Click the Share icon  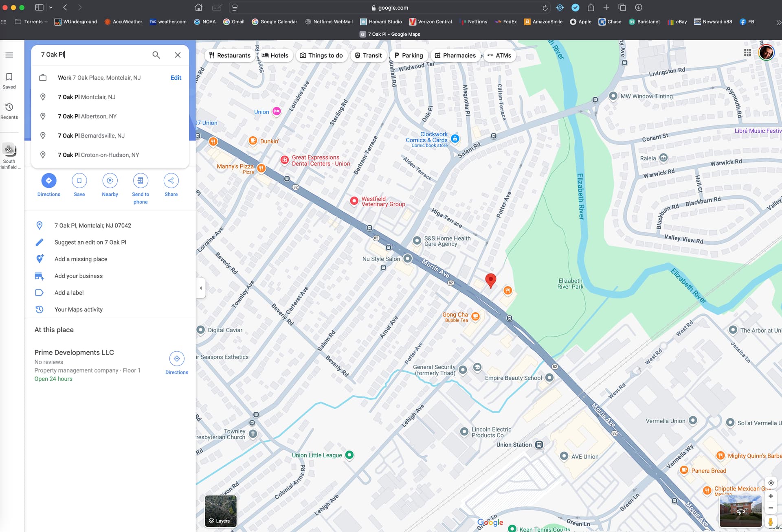171,181
